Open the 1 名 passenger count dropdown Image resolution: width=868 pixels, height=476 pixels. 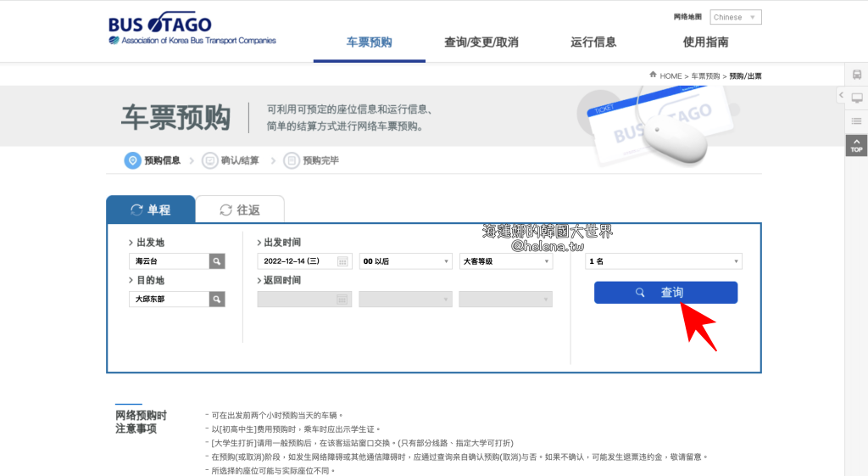tap(664, 261)
